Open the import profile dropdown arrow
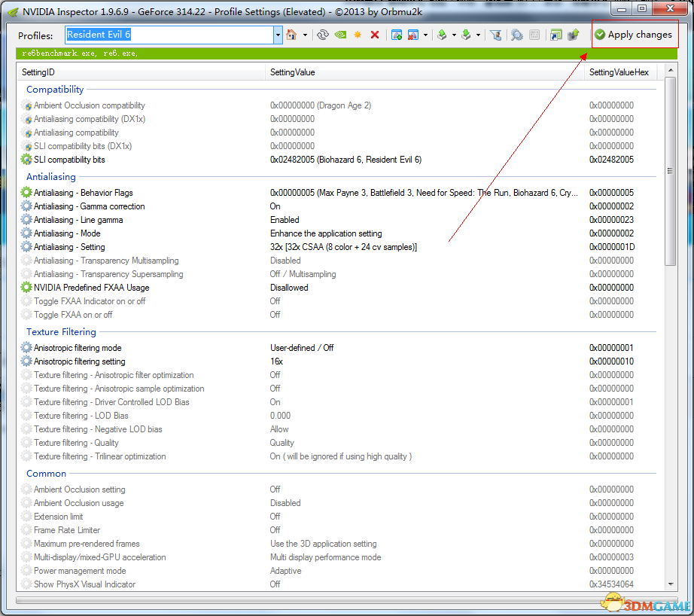 click(x=478, y=35)
